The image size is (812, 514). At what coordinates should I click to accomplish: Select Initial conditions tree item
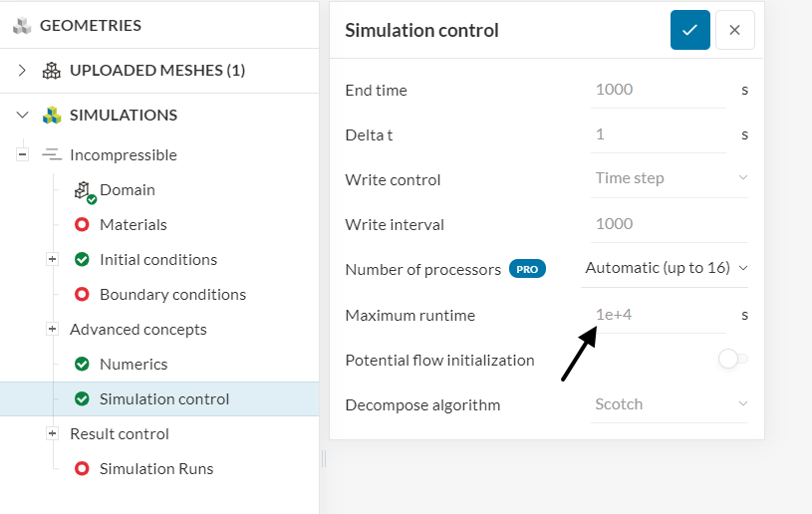click(157, 260)
